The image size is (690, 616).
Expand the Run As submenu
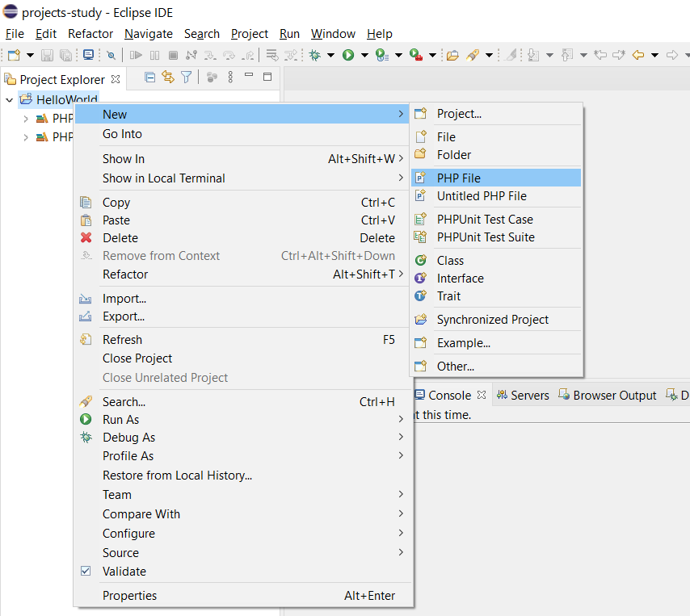pyautogui.click(x=243, y=420)
